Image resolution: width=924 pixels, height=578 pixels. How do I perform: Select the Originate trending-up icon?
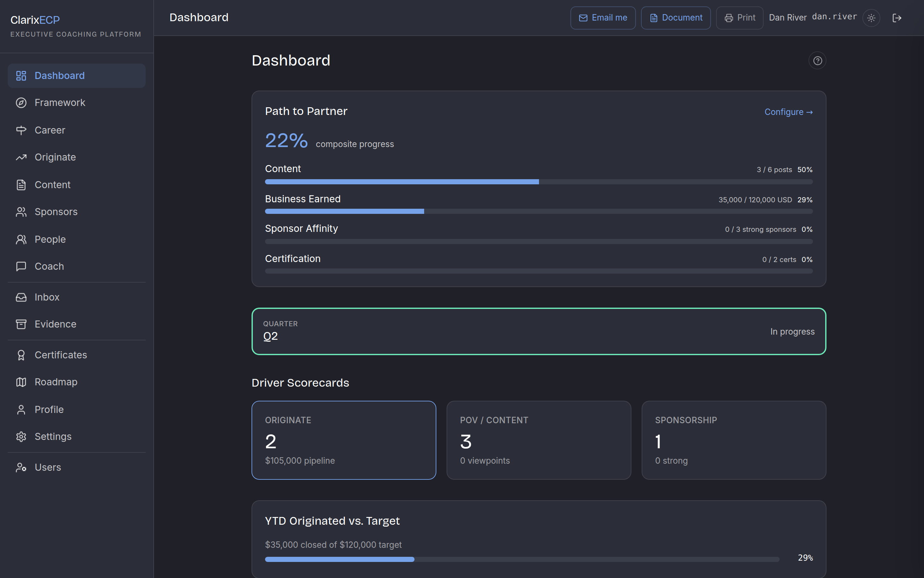(21, 157)
